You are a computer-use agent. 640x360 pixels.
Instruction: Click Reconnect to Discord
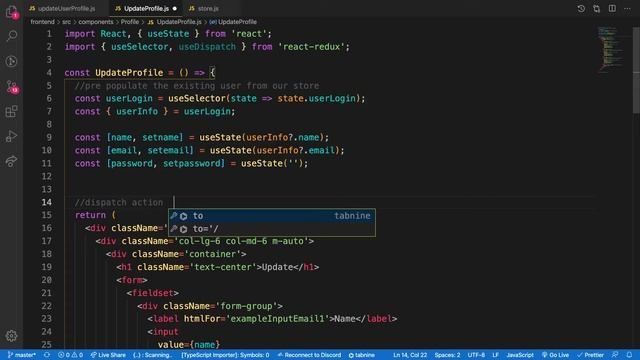click(309, 355)
